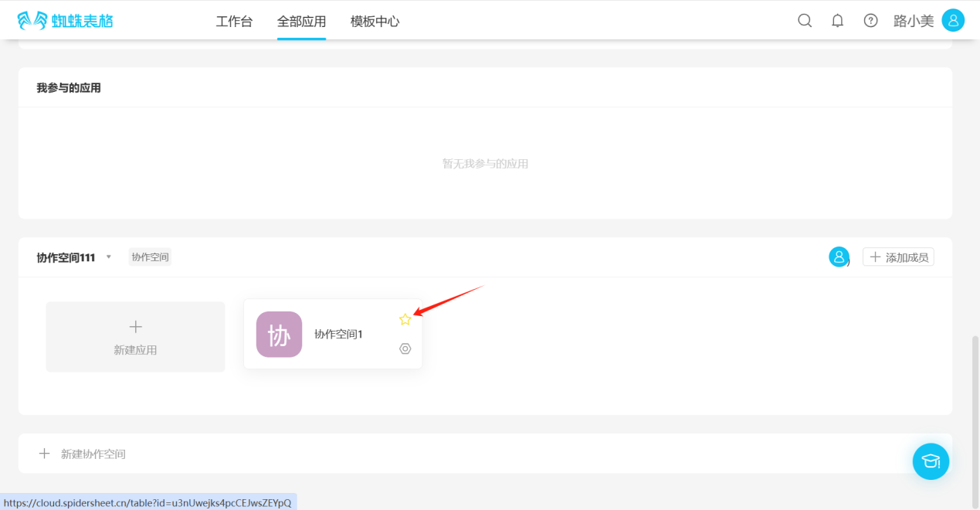Click the 添加成员 button
The height and width of the screenshot is (510, 980).
(898, 257)
